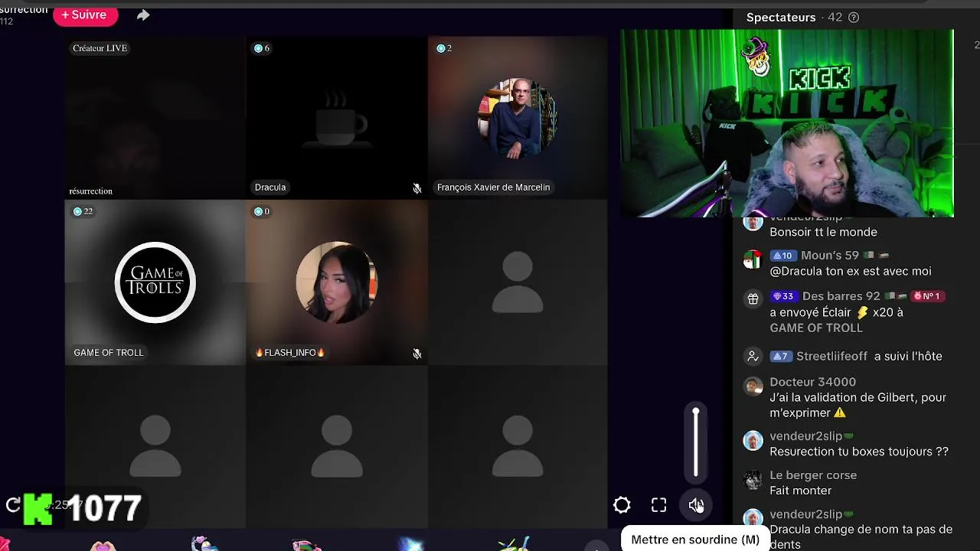Adjust the vertical volume slider
Screen dimensions: 980x551
[696, 443]
